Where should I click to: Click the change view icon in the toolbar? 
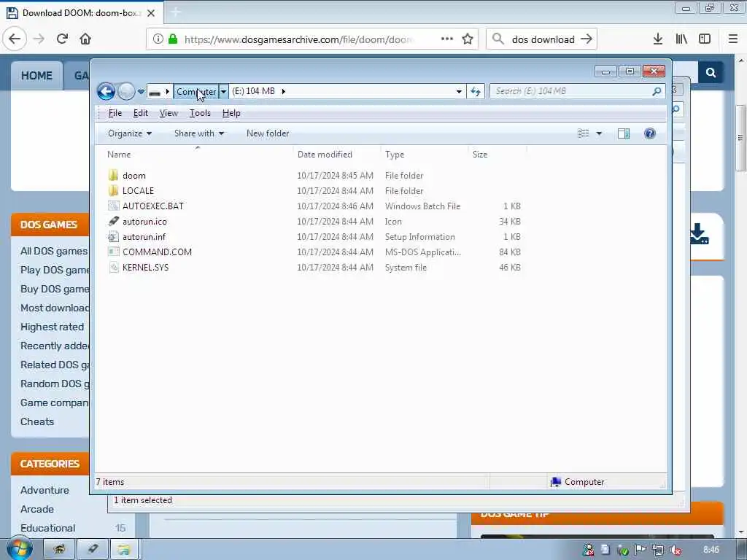click(584, 134)
